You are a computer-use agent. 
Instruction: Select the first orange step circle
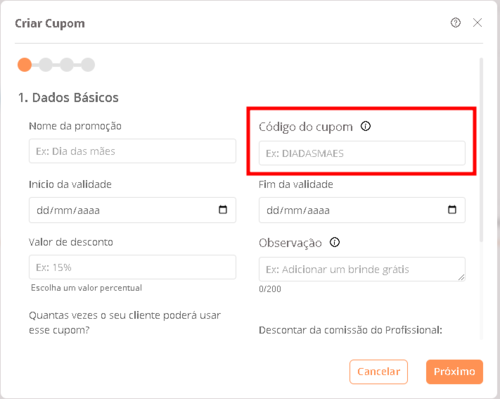[25, 65]
